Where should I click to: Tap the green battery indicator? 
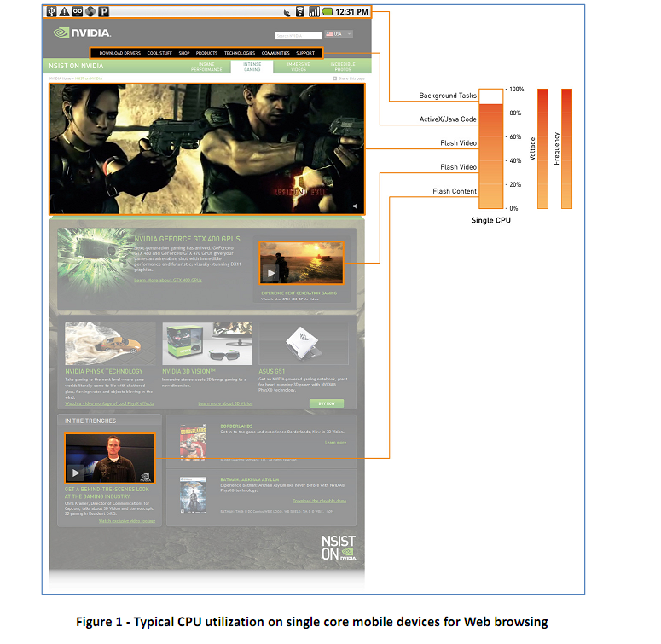[328, 11]
